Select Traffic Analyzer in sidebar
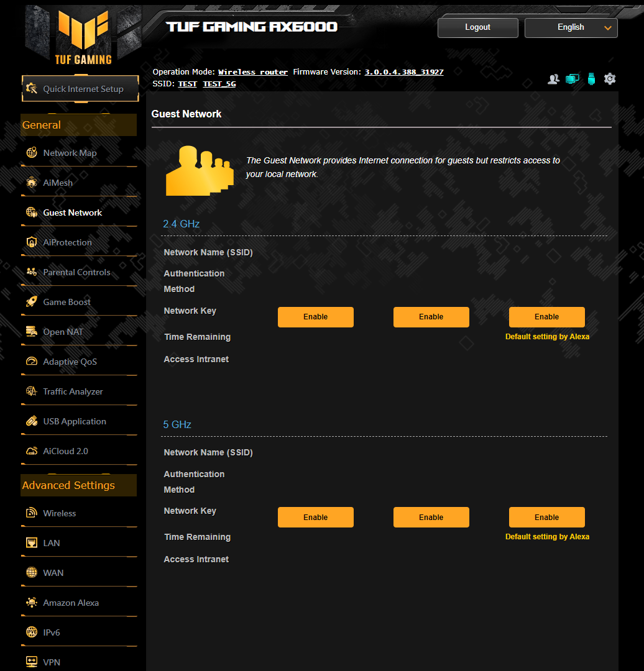644x671 pixels. point(73,391)
